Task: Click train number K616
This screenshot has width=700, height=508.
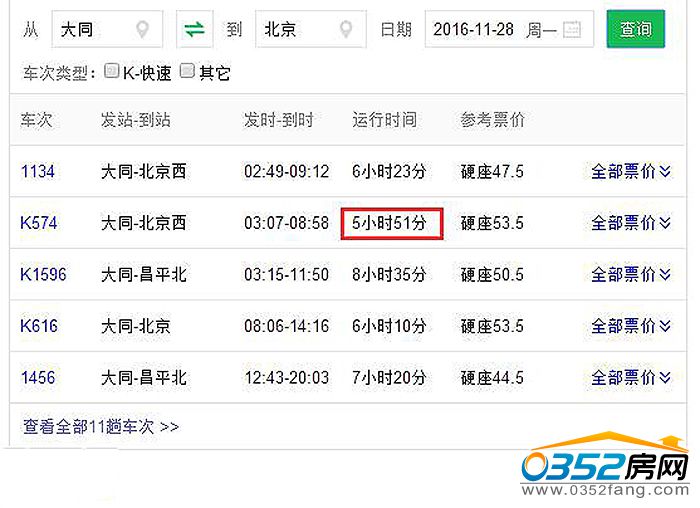Action: (39, 326)
